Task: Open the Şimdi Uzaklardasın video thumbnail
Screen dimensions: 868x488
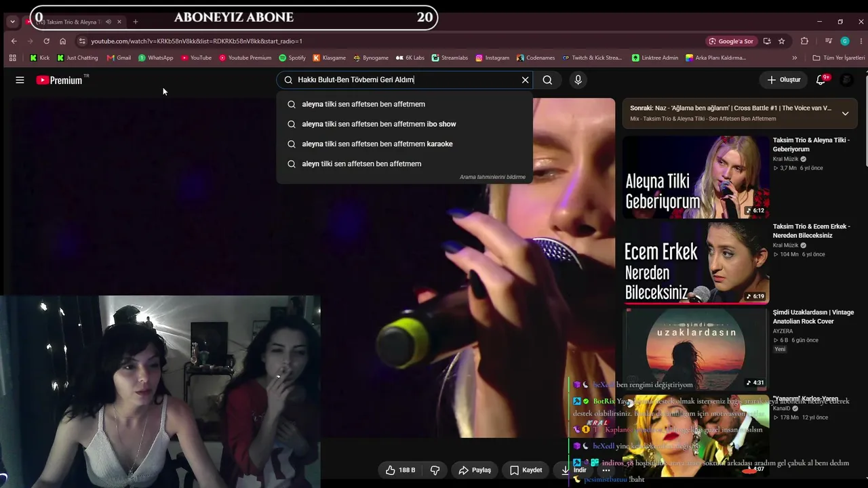Action: [696, 349]
